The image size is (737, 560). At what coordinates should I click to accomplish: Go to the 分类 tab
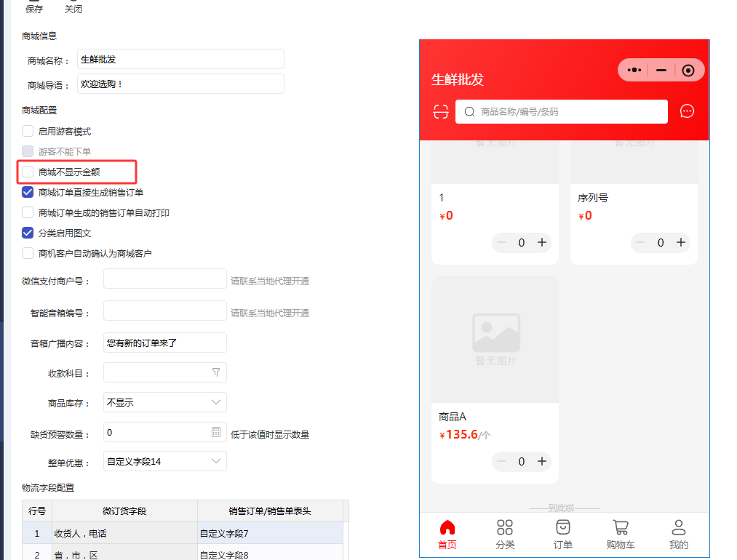point(505,535)
